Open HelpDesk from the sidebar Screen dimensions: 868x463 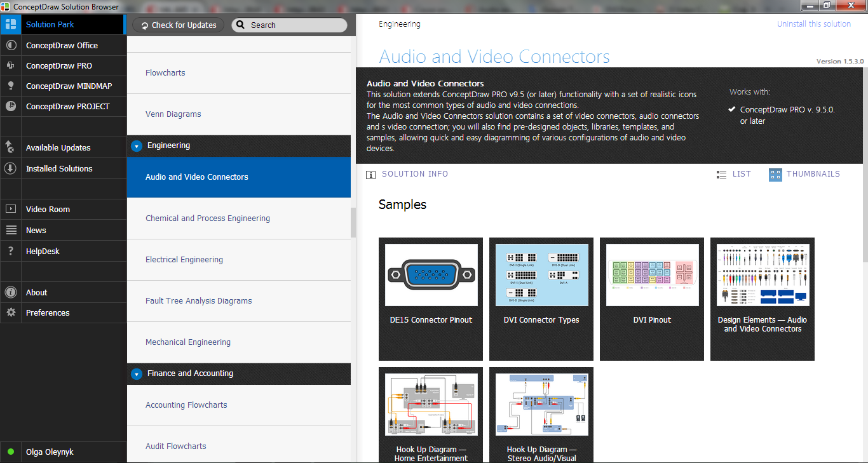(x=41, y=251)
